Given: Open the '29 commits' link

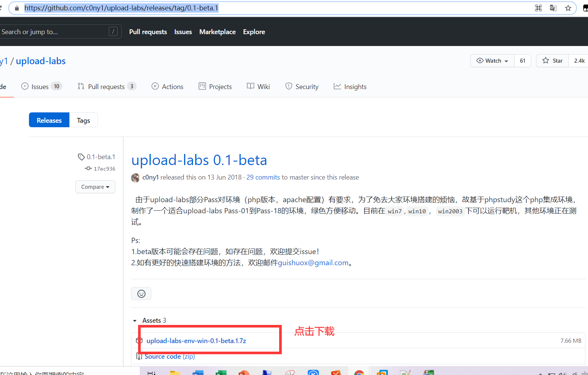Looking at the screenshot, I should click(263, 177).
